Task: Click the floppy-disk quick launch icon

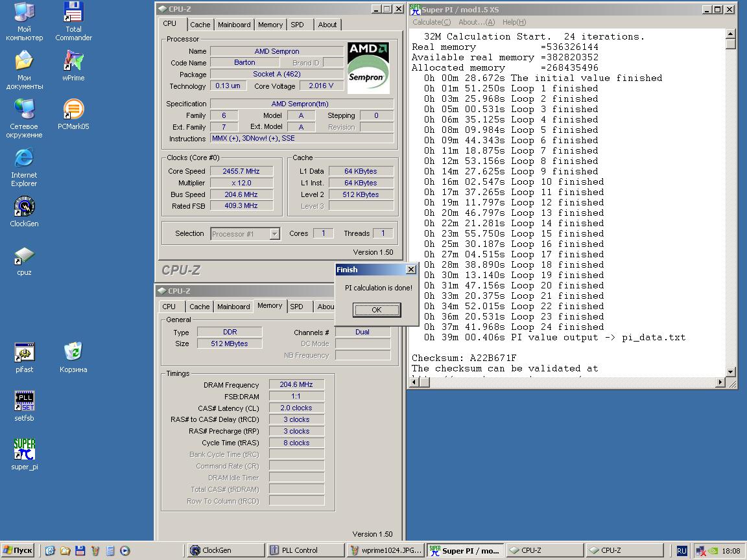Action: [80, 550]
